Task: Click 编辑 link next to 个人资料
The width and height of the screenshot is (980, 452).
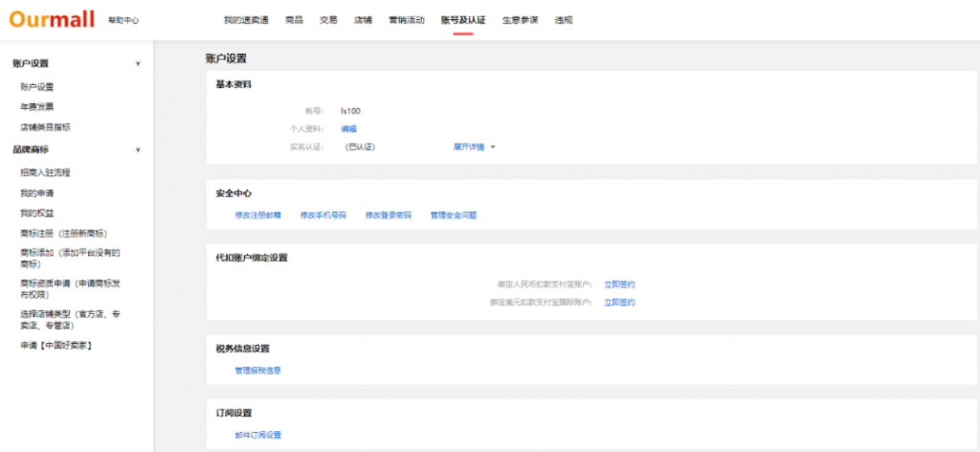Action: pos(348,129)
